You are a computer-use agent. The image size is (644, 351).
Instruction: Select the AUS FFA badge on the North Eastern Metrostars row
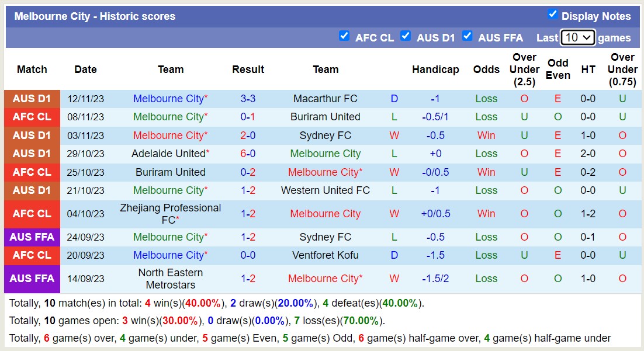click(32, 279)
